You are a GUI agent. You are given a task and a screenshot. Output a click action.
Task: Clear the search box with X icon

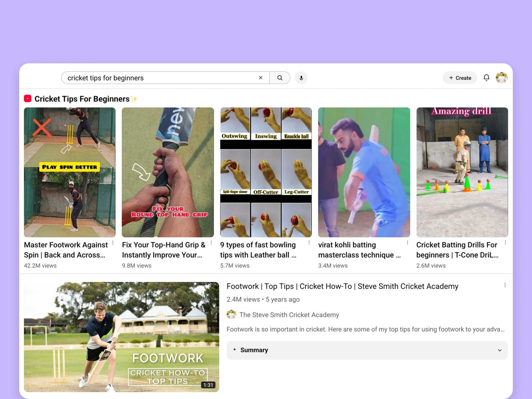[x=261, y=78]
